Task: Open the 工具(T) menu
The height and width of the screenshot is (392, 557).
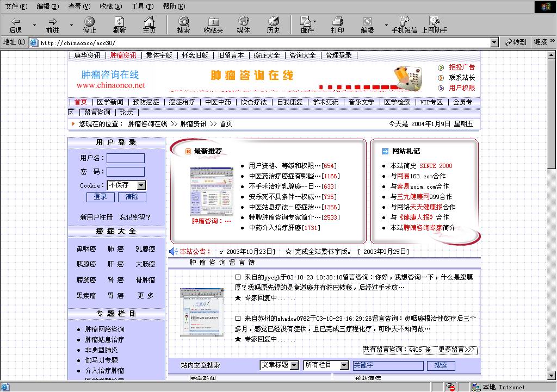Action: tap(143, 7)
